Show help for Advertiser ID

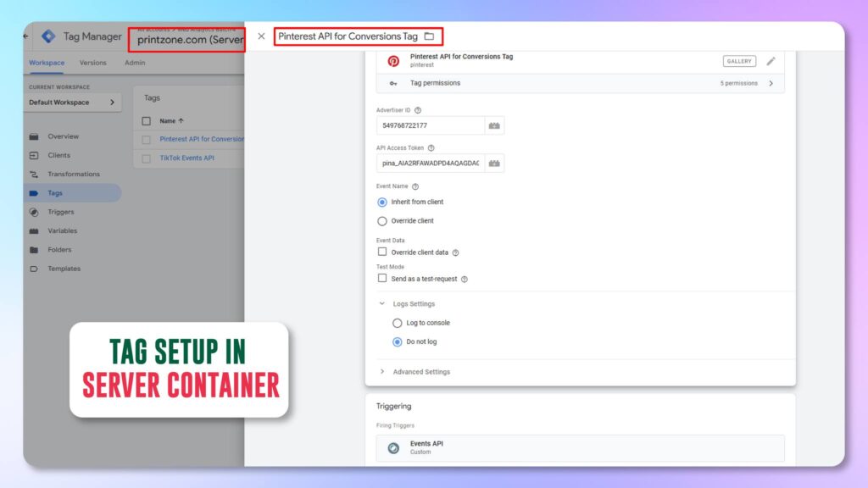click(418, 110)
